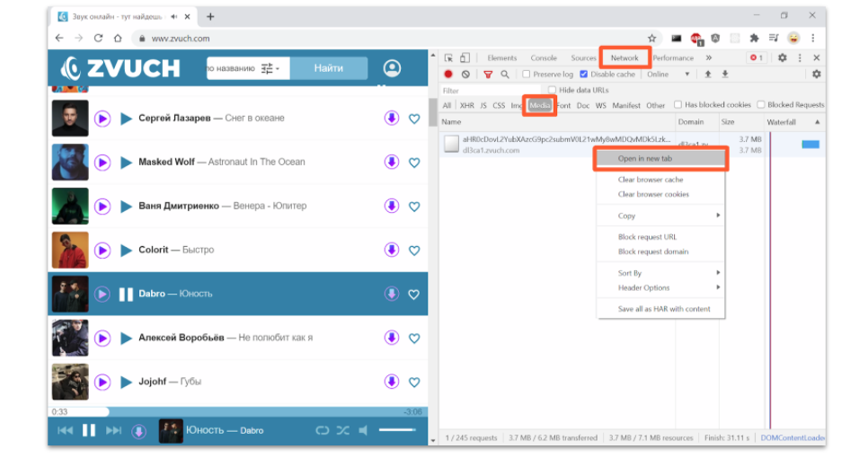Open the Zvuch user profile icon
The image size is (868, 458).
click(392, 68)
